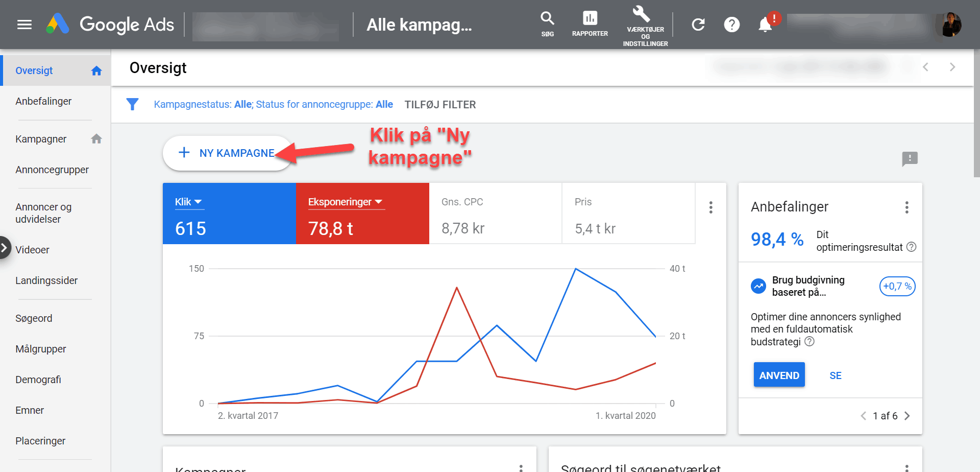Expand collapsed side panel arrow

(5, 248)
